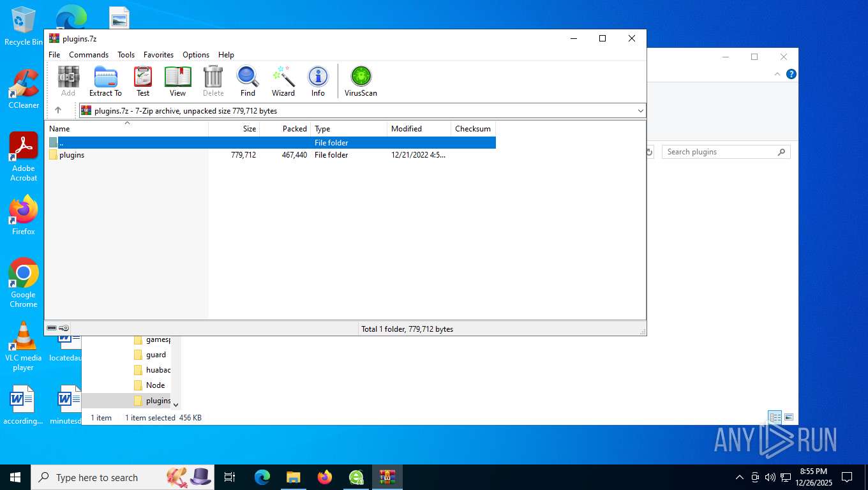Sort by the Checksum column header
Screen dimensions: 868x490
click(x=474, y=129)
